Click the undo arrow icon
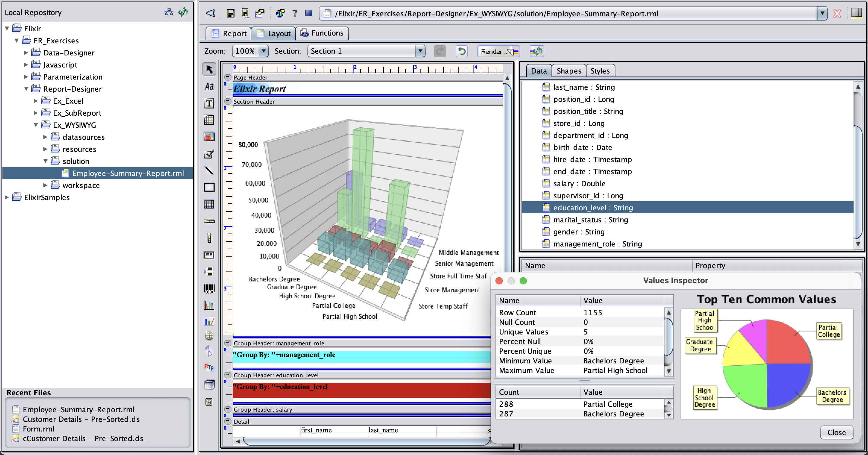Screen dimensions: 868x455 pos(462,51)
